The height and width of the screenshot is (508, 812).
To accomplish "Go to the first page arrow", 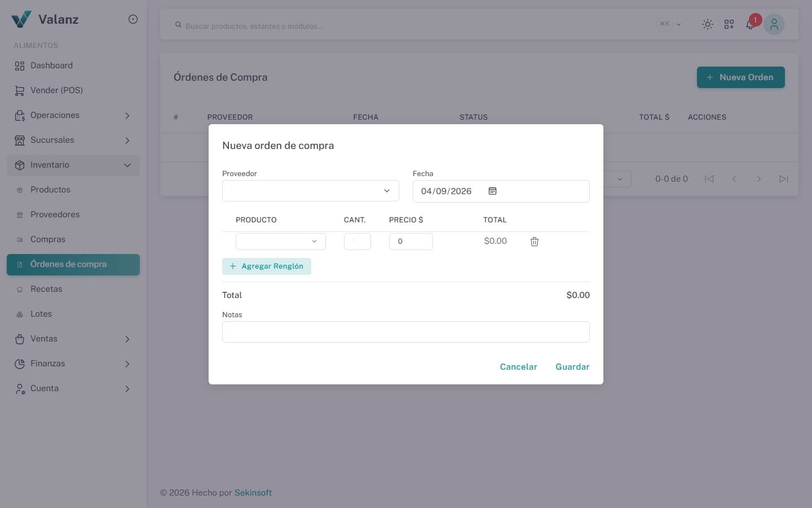I will point(709,179).
